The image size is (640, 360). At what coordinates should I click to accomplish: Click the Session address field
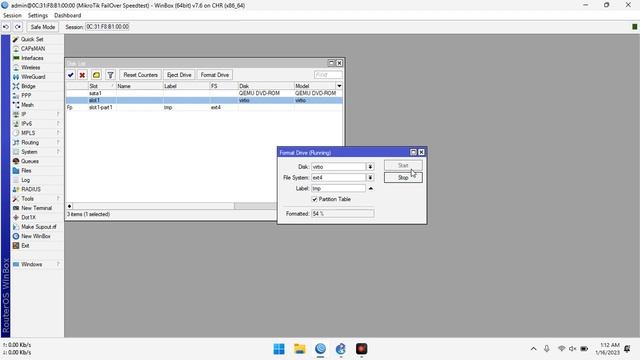pyautogui.click(x=107, y=27)
